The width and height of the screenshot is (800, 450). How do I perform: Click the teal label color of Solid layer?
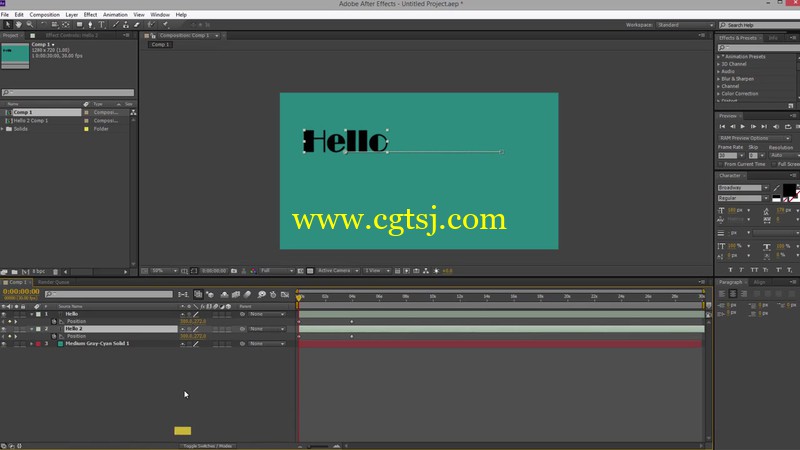click(x=61, y=344)
